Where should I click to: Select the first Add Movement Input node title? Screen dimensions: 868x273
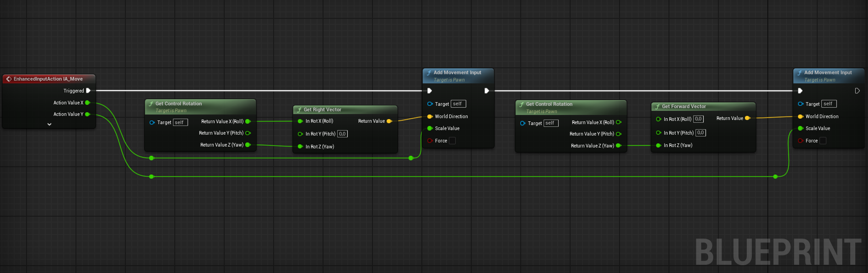[x=458, y=72]
